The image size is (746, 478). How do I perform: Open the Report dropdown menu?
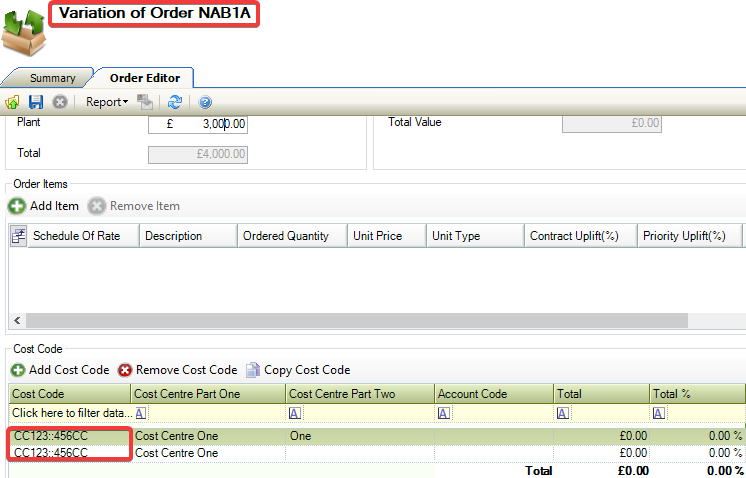(106, 102)
